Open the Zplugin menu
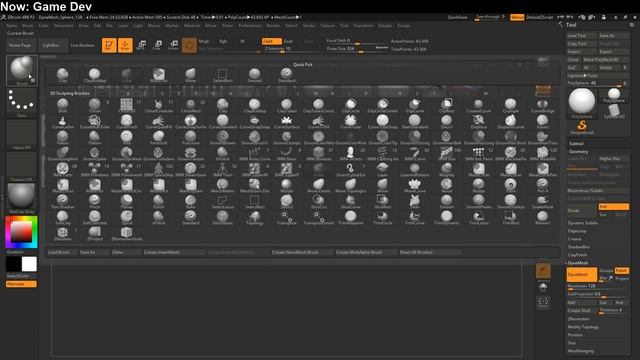 (x=385, y=26)
